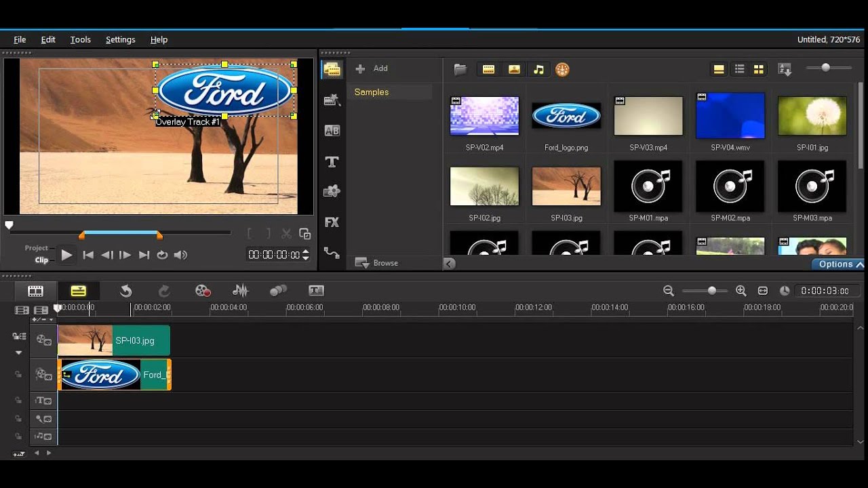868x488 pixels.
Task: Open the Media library panel icon
Action: tap(332, 69)
